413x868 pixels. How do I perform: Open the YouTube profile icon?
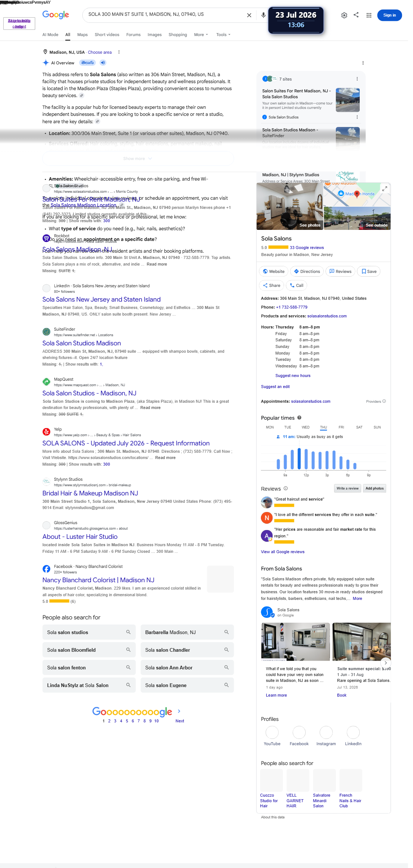coord(272,732)
